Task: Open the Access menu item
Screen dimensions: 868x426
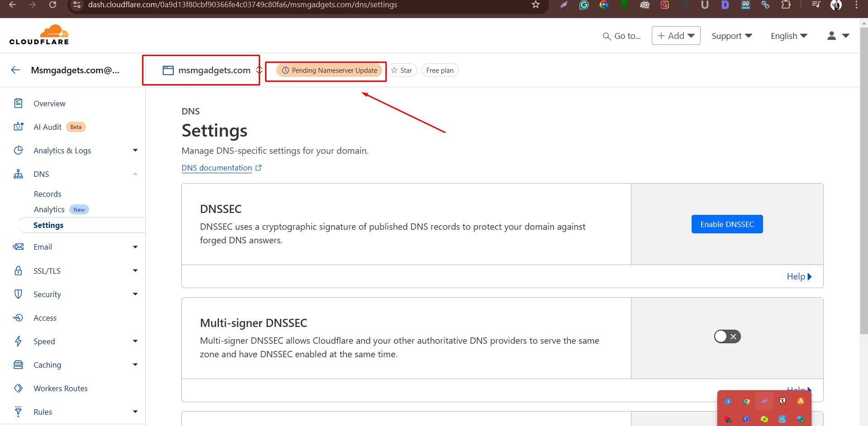Action: coord(45,318)
